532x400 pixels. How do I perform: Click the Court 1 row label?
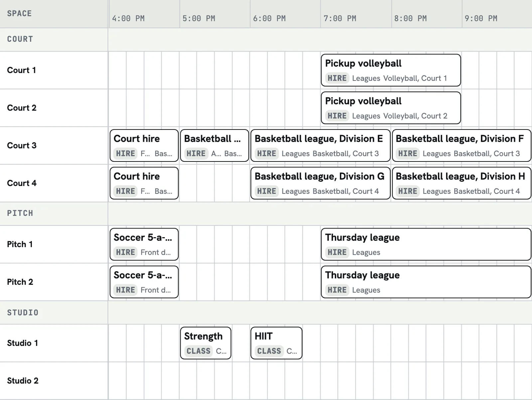[x=21, y=70]
